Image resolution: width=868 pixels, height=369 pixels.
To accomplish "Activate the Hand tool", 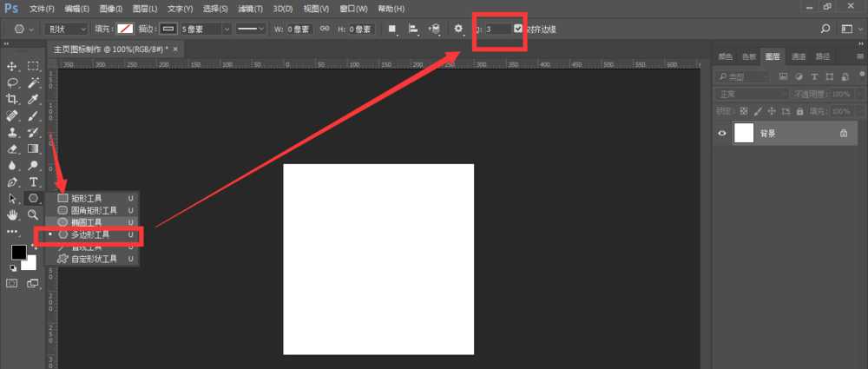I will click(13, 214).
